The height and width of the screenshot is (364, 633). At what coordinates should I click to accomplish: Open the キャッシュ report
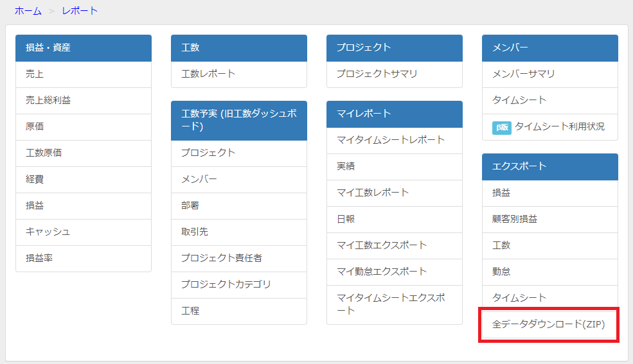48,232
